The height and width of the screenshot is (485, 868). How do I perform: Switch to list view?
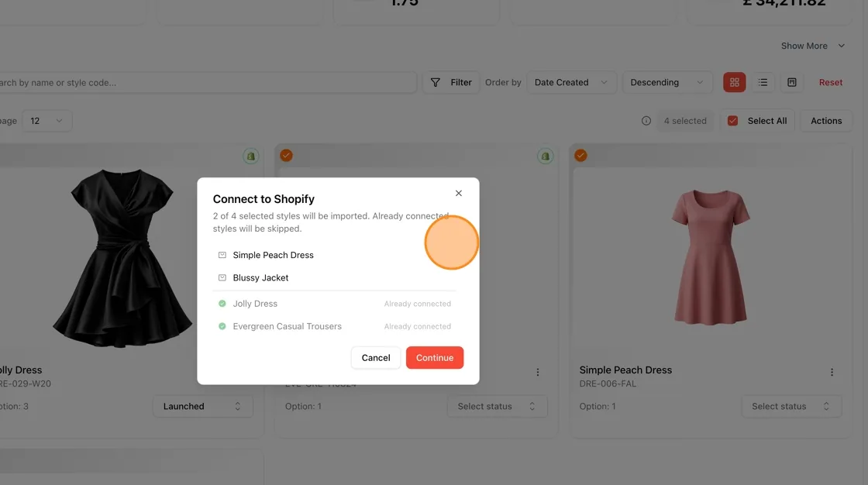click(763, 82)
